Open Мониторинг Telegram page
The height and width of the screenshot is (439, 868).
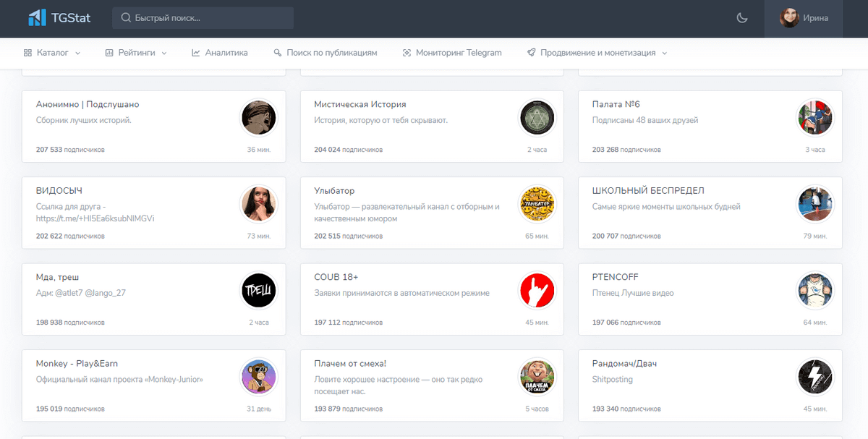[x=452, y=53]
